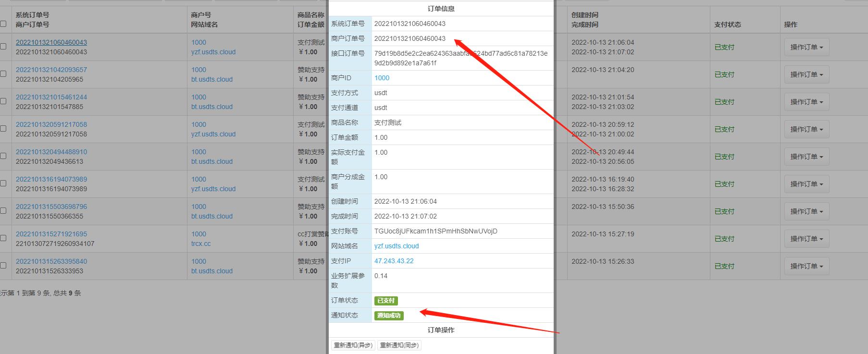The image size is (868, 354).
Task: Click 系统订单号 column header
Action: (x=32, y=15)
